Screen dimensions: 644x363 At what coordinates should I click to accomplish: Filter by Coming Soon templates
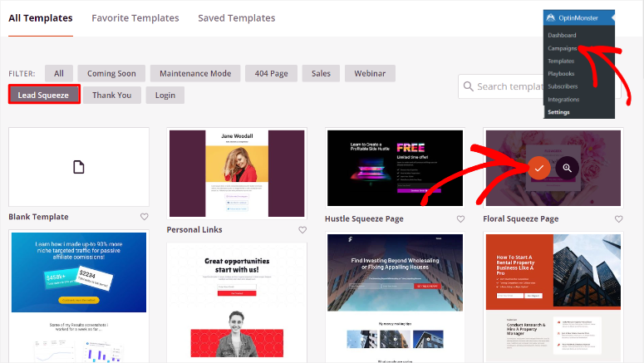[111, 73]
